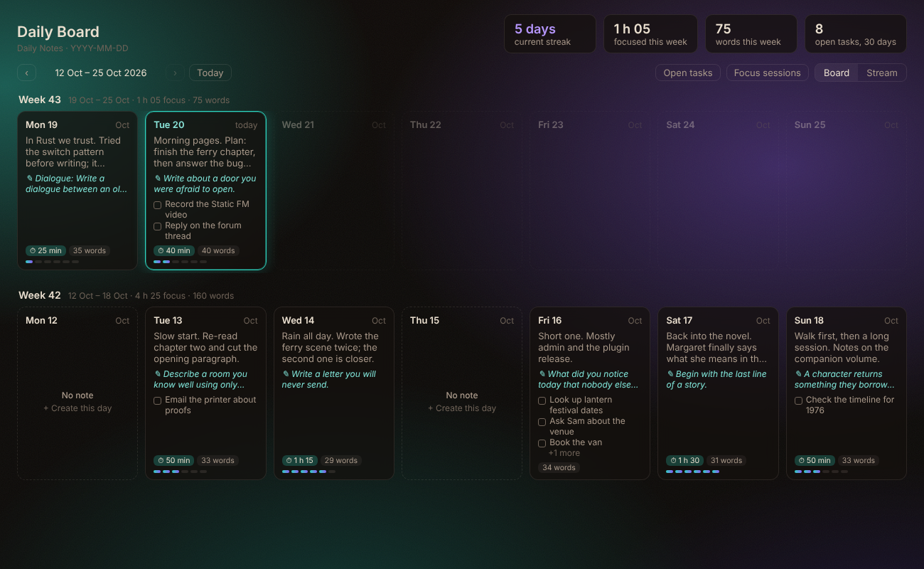
Task: Click 25 min focus badge on Mon 19
Action: 45,250
